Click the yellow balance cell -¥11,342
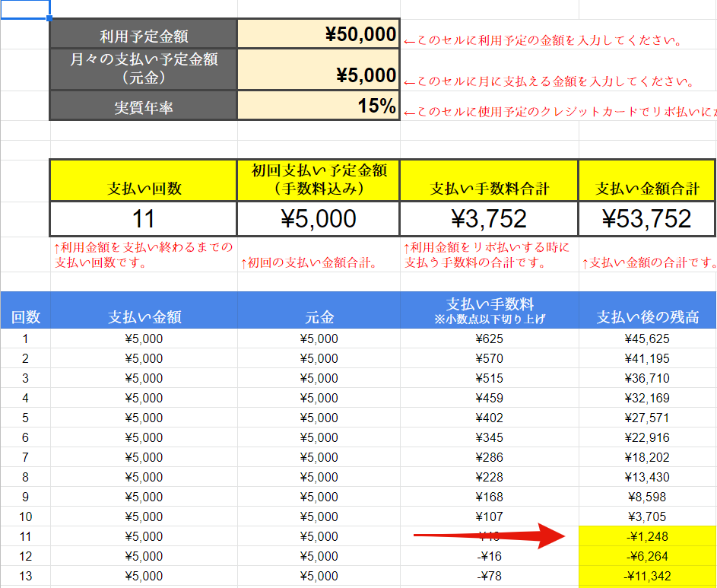The width and height of the screenshot is (717, 588). click(647, 576)
